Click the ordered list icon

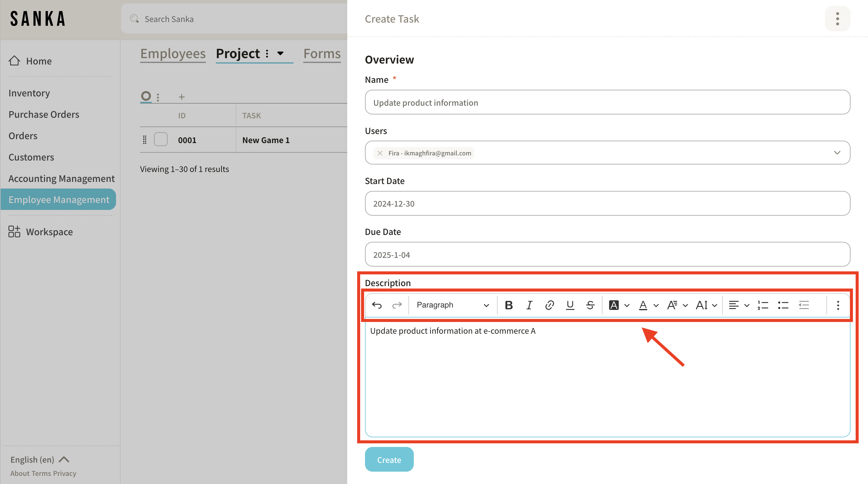click(763, 304)
